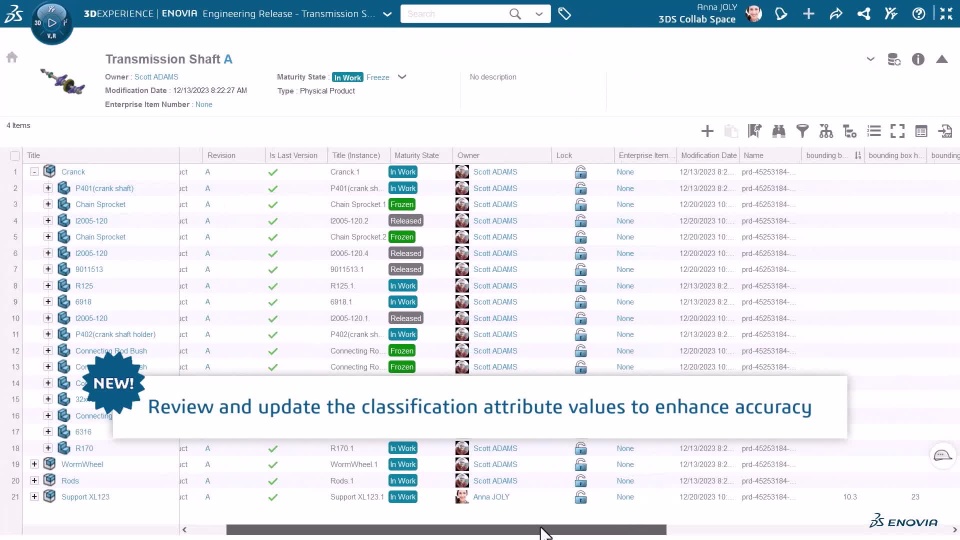Click the horizontal scrollbar right arrow

954,530
